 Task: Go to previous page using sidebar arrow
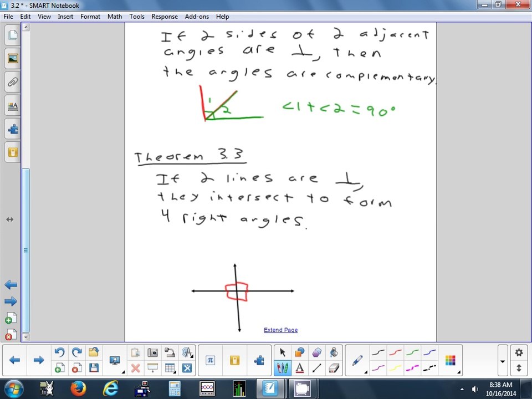(11, 285)
